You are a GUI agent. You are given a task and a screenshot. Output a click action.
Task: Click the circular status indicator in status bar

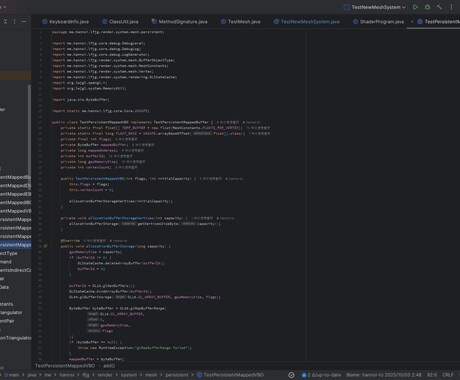coord(291,375)
